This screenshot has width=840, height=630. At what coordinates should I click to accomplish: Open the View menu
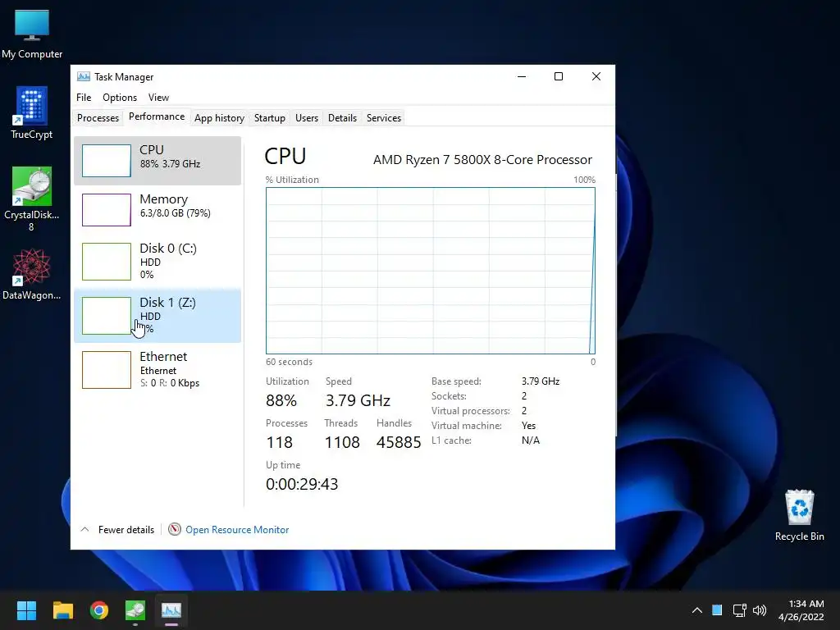(x=158, y=98)
